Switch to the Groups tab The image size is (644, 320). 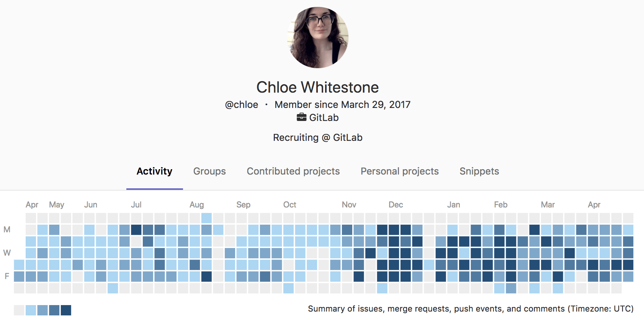(x=209, y=171)
